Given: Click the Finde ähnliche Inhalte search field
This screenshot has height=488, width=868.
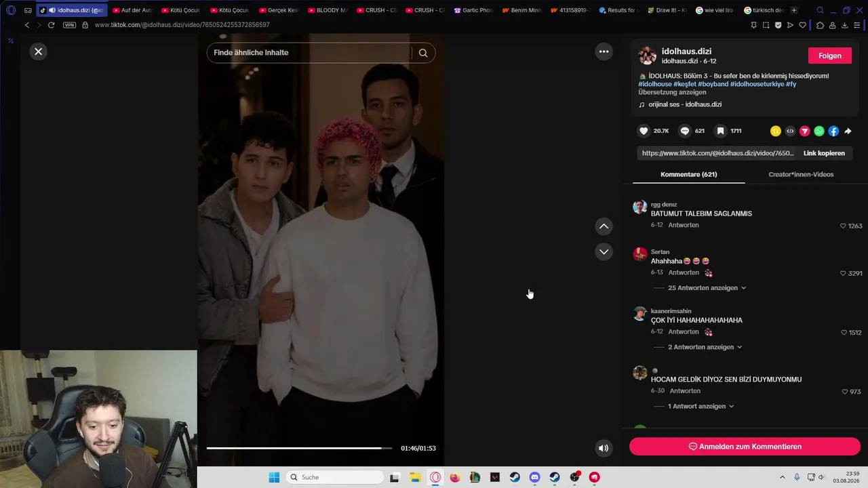Looking at the screenshot, I should 311,53.
